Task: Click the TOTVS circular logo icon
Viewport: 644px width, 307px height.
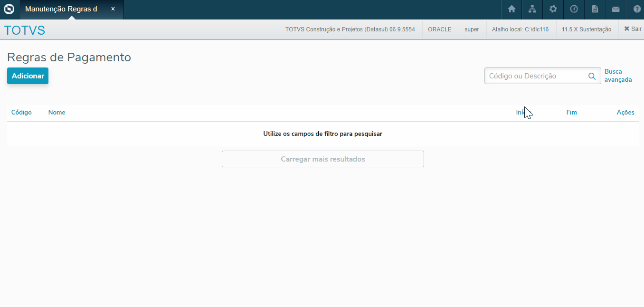Action: tap(9, 9)
